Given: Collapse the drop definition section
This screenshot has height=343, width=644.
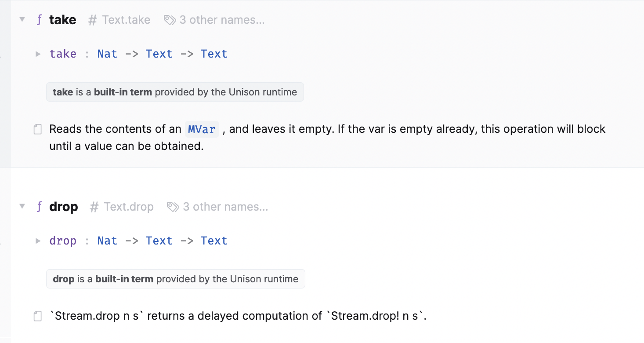Looking at the screenshot, I should coord(22,206).
